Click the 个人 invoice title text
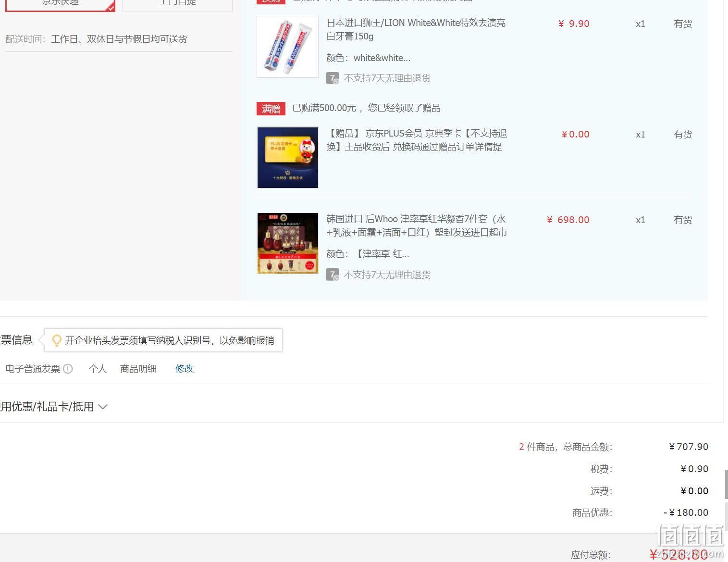 98,369
